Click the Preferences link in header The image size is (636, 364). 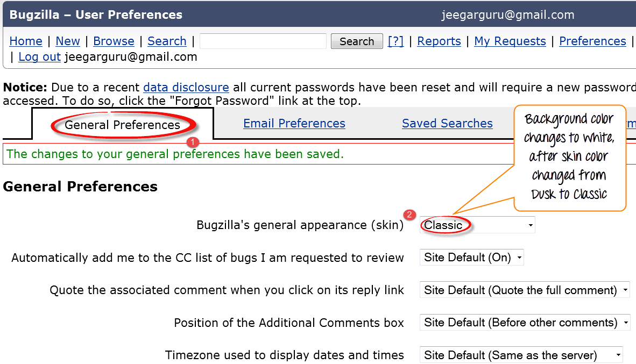(592, 41)
